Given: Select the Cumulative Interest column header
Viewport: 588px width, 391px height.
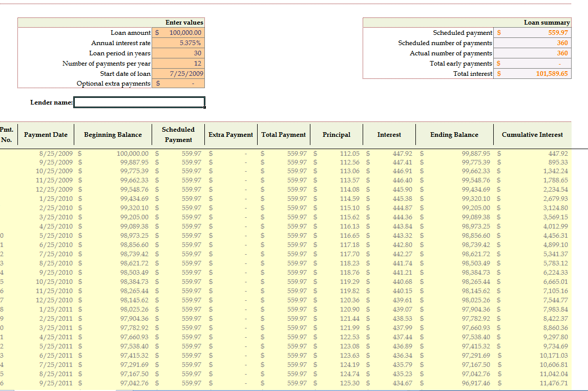Looking at the screenshot, I should [532, 134].
